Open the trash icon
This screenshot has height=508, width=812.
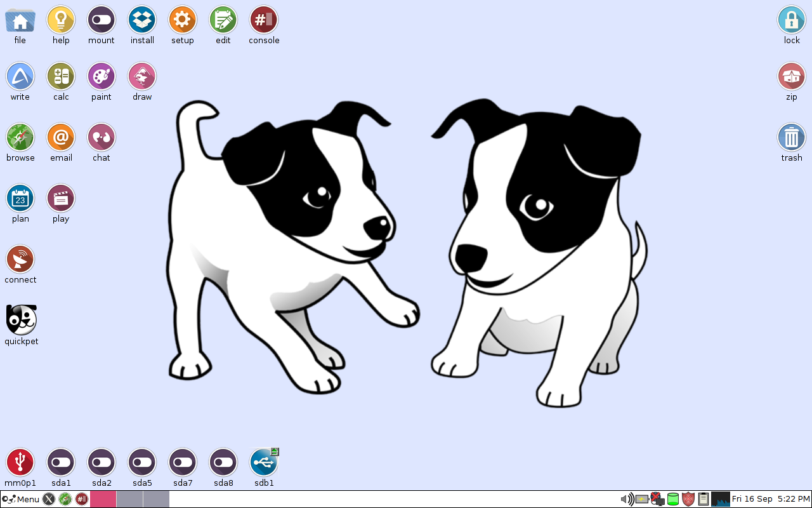tap(792, 138)
